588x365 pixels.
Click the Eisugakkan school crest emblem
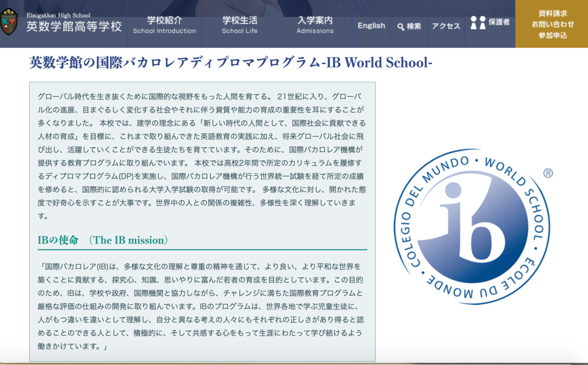pos(9,22)
